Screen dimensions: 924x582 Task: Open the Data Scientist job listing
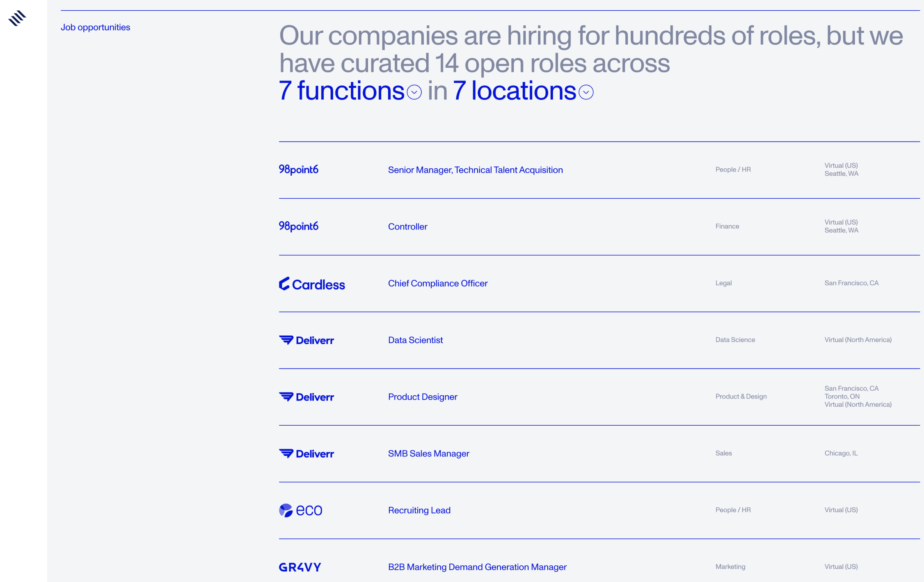[x=415, y=340]
